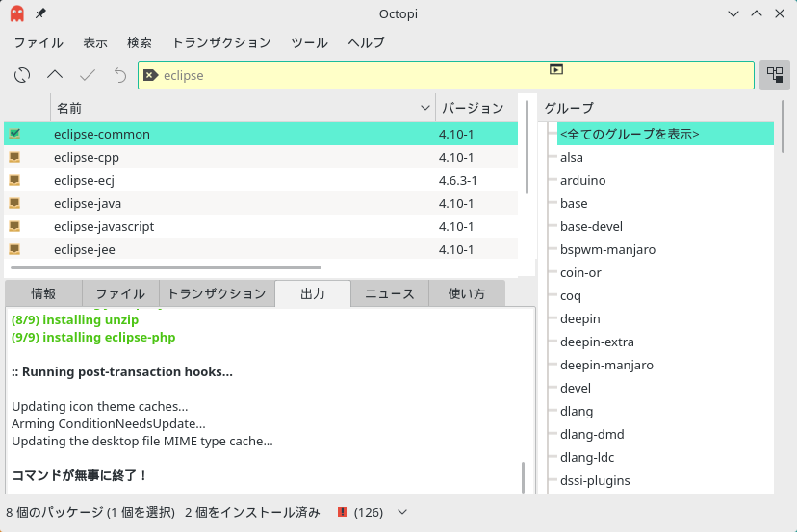Select the eclipse-javascript package name
Viewport: 797px width, 532px height.
tap(104, 226)
